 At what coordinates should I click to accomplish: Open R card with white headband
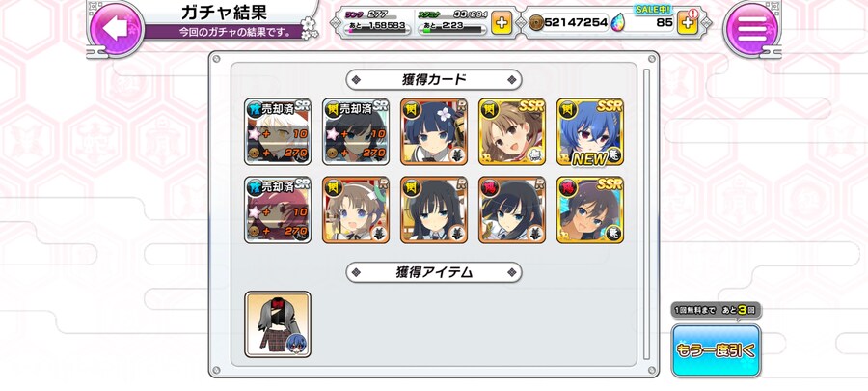click(356, 209)
